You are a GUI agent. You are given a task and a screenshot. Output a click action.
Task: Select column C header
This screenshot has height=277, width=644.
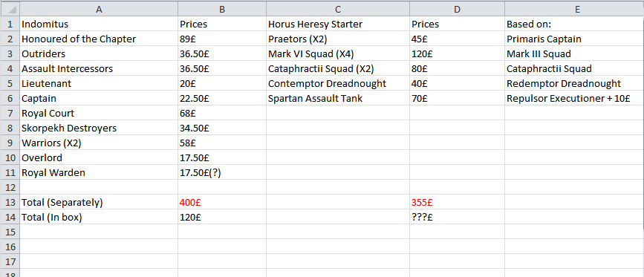[338, 9]
